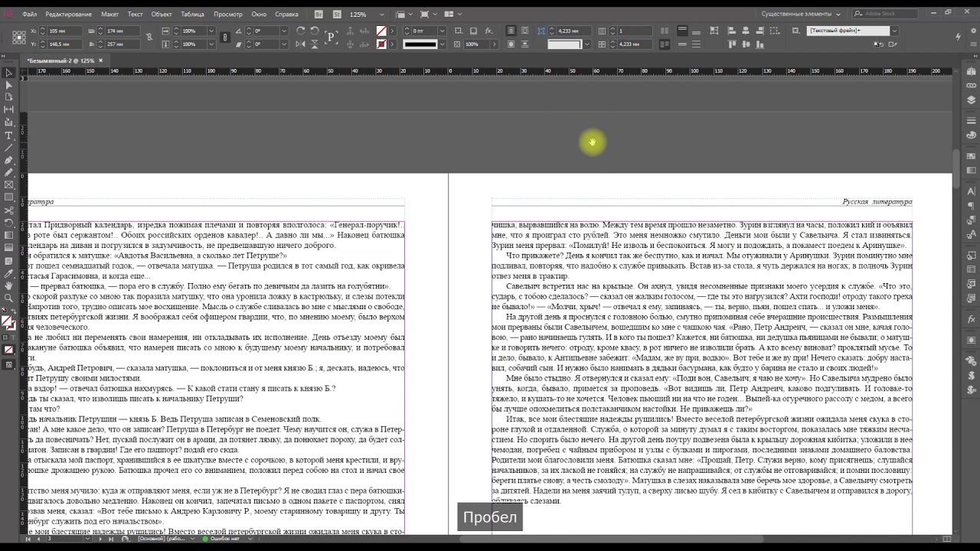Open the Окно menu
This screenshot has height=551, width=980.
pos(259,14)
